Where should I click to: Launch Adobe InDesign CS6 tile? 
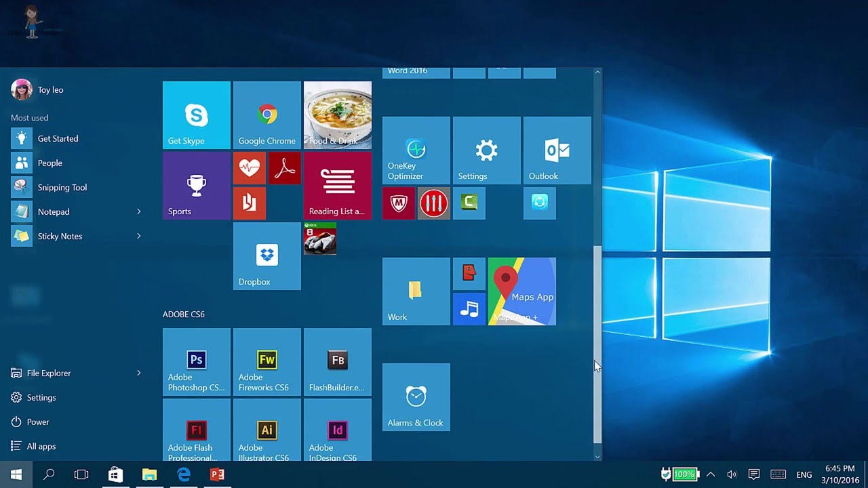338,430
